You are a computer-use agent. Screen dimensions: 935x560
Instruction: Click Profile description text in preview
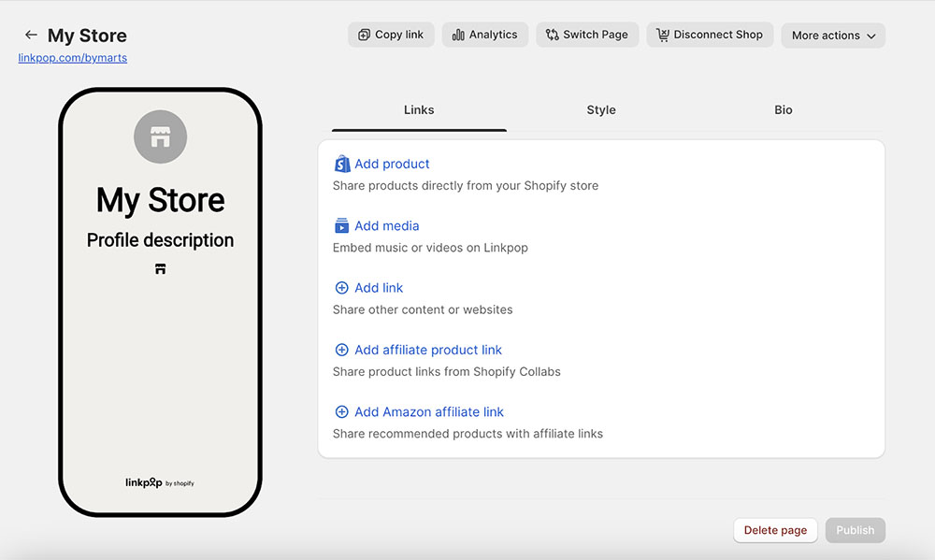coord(161,240)
